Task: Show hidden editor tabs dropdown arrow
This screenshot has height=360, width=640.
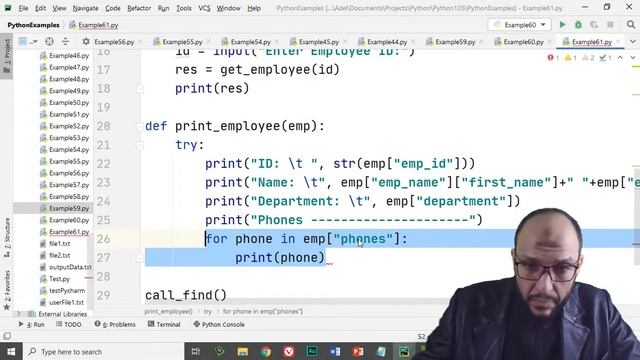Action: click(x=633, y=42)
